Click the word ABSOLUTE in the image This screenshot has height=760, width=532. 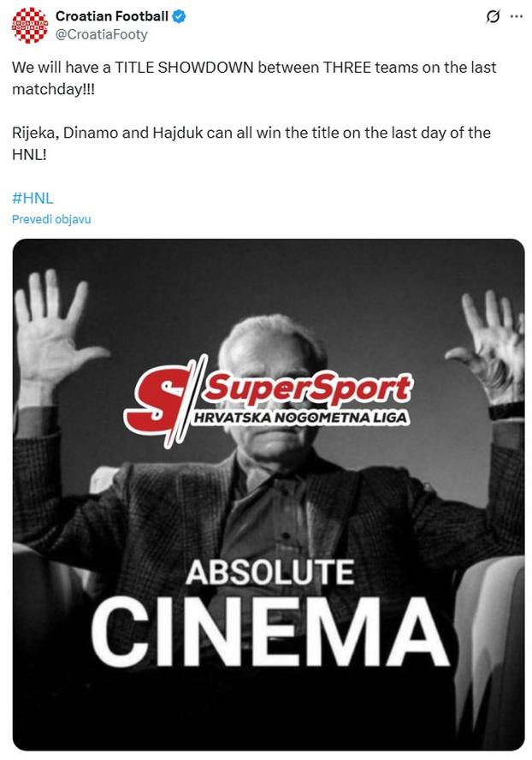point(270,572)
